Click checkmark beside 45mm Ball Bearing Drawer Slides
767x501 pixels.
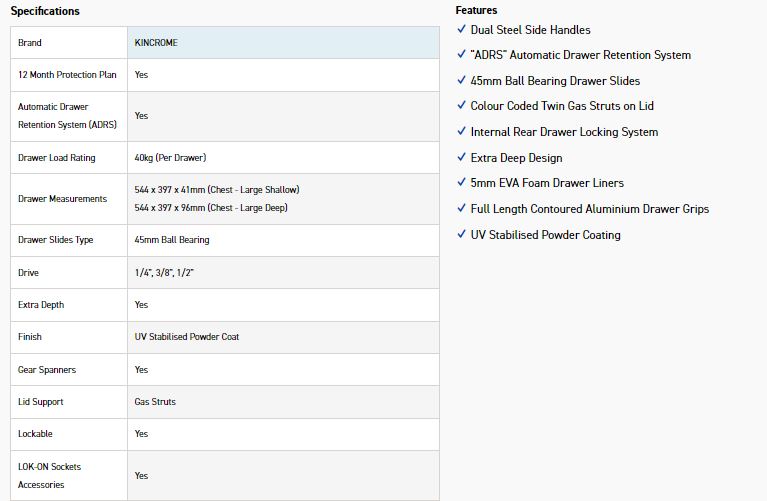click(x=461, y=81)
